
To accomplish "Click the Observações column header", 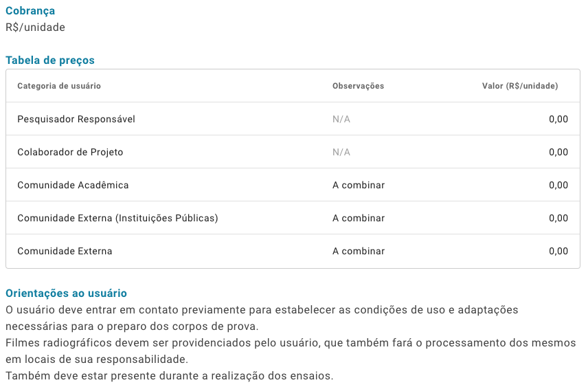I will click(x=358, y=86).
